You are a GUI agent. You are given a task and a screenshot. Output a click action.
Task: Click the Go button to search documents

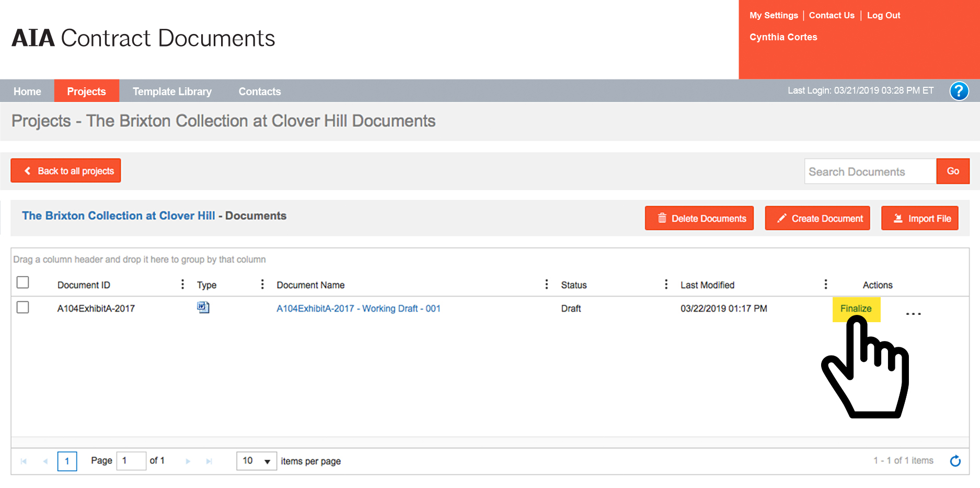pyautogui.click(x=953, y=171)
